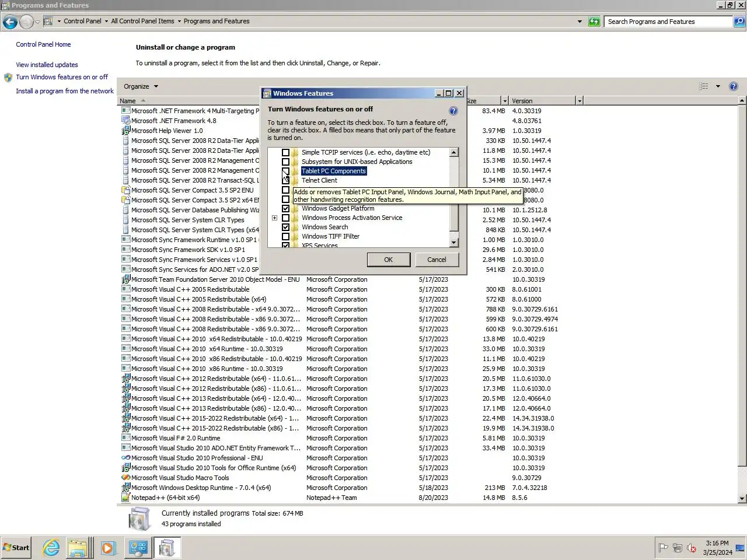Click the back navigation arrow
The width and height of the screenshot is (747, 560).
click(x=10, y=22)
